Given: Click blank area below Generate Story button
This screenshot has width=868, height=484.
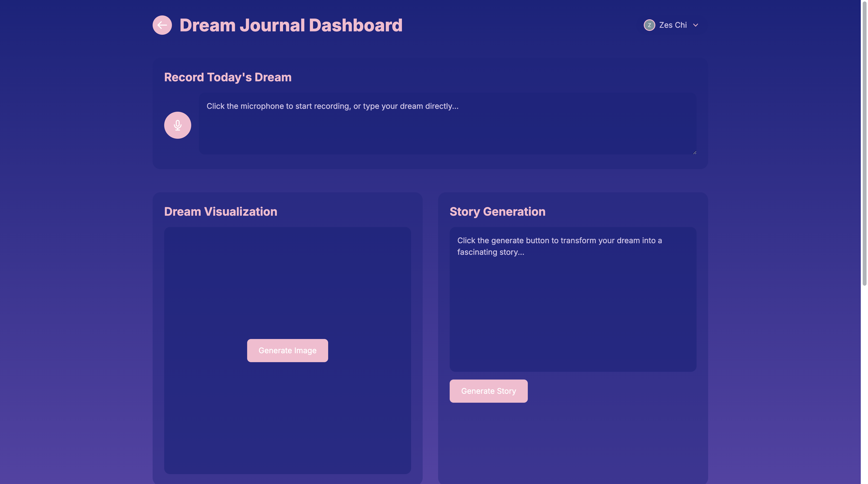Looking at the screenshot, I should click(x=573, y=442).
